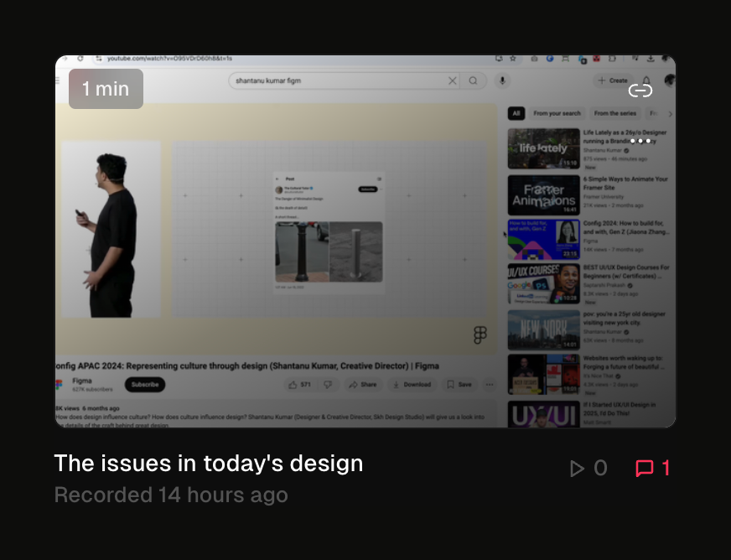Screen dimensions: 731x560
Task: Toggle the thumbs-down dislike button
Action: tap(328, 385)
